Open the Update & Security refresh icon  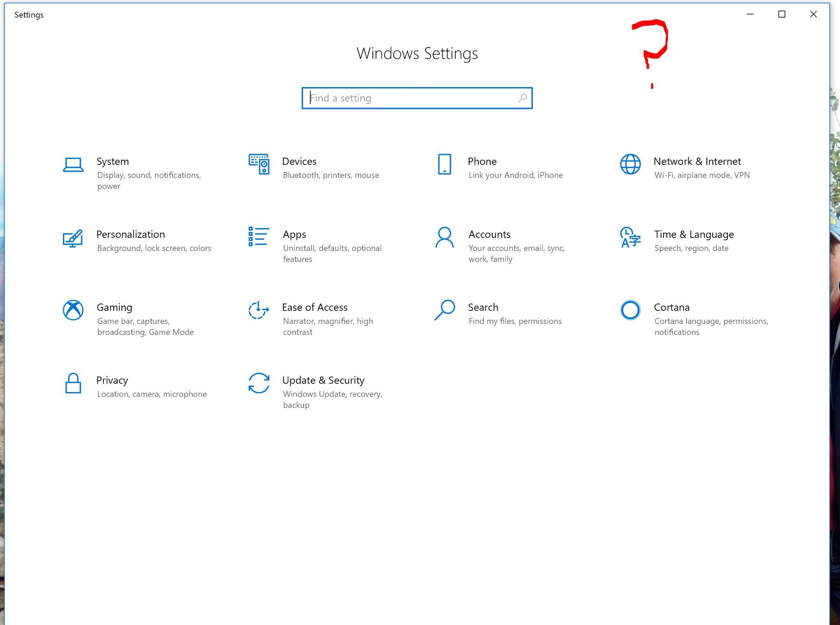click(x=259, y=383)
